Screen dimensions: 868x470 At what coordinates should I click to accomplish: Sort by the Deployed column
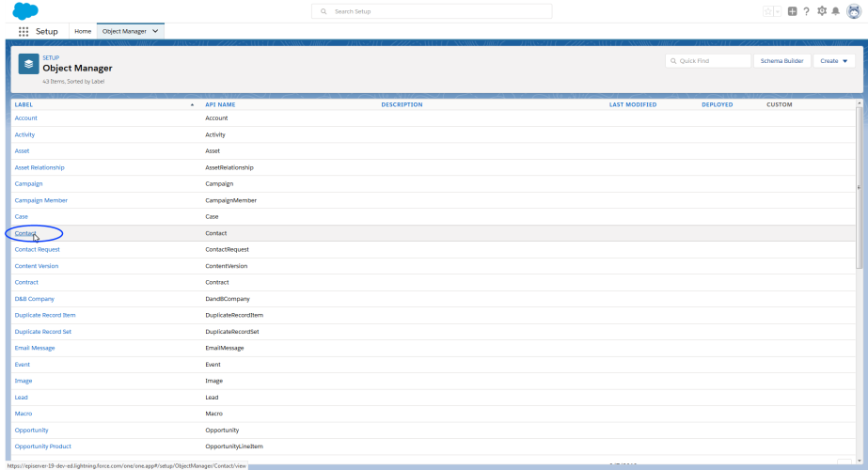pyautogui.click(x=717, y=104)
